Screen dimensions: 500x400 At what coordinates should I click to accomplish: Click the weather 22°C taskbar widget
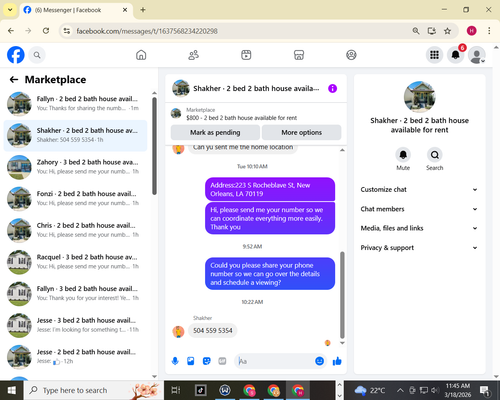click(370, 390)
